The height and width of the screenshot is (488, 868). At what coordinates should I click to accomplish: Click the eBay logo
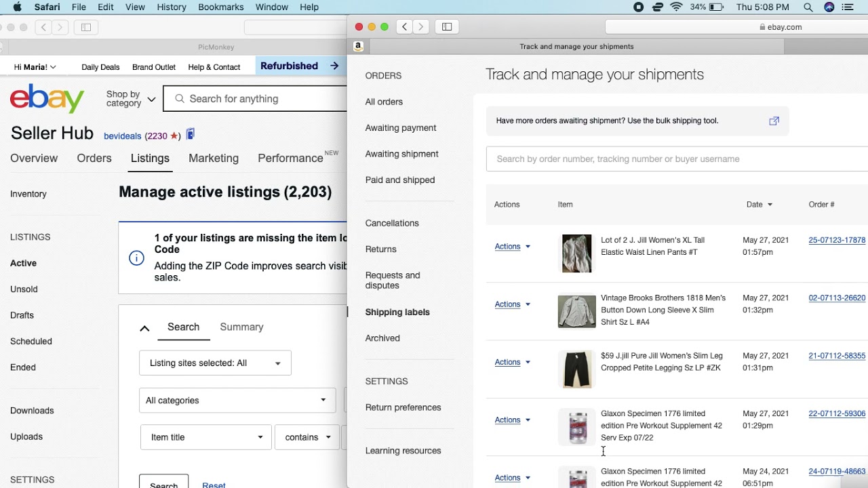47,98
